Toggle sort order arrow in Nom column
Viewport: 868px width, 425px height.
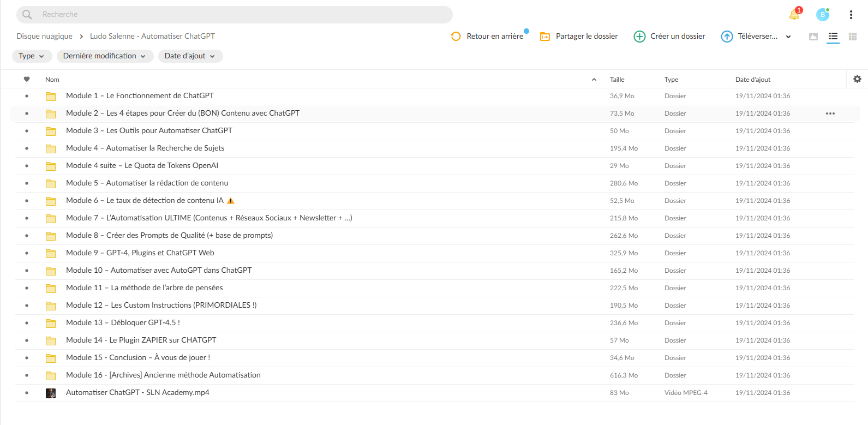(594, 80)
